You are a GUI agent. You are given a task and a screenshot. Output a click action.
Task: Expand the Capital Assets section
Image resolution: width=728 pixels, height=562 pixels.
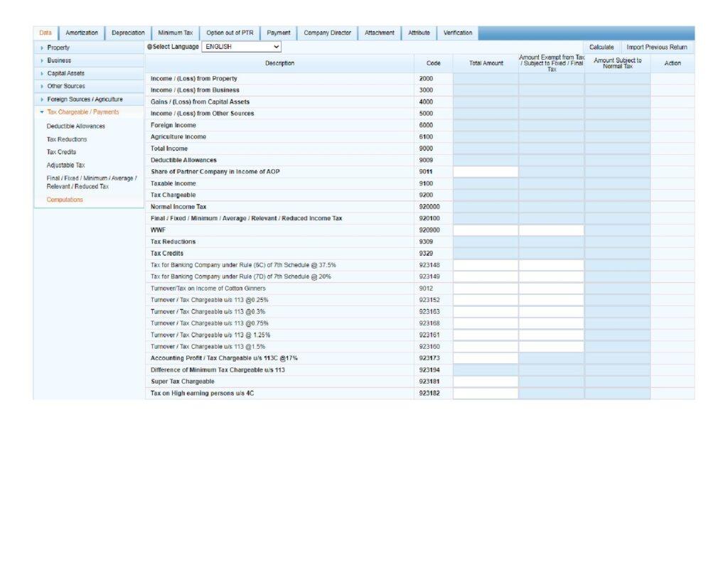tap(42, 74)
